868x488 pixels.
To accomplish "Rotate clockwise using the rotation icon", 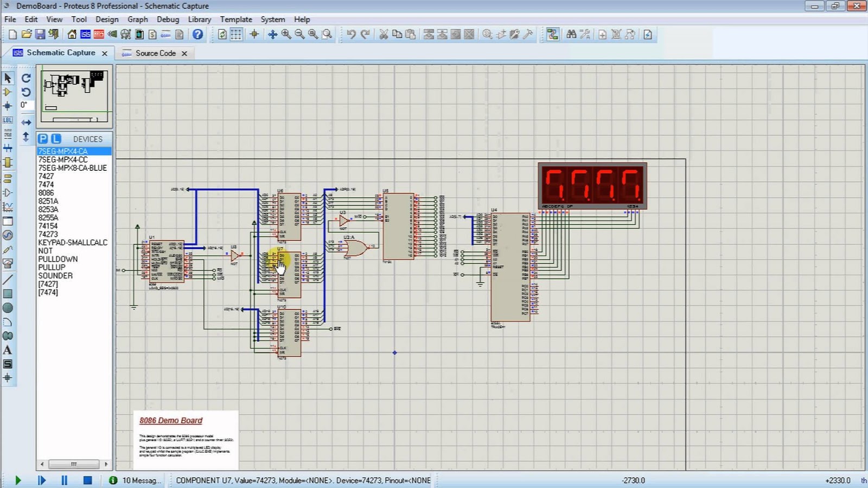I will pyautogui.click(x=26, y=78).
